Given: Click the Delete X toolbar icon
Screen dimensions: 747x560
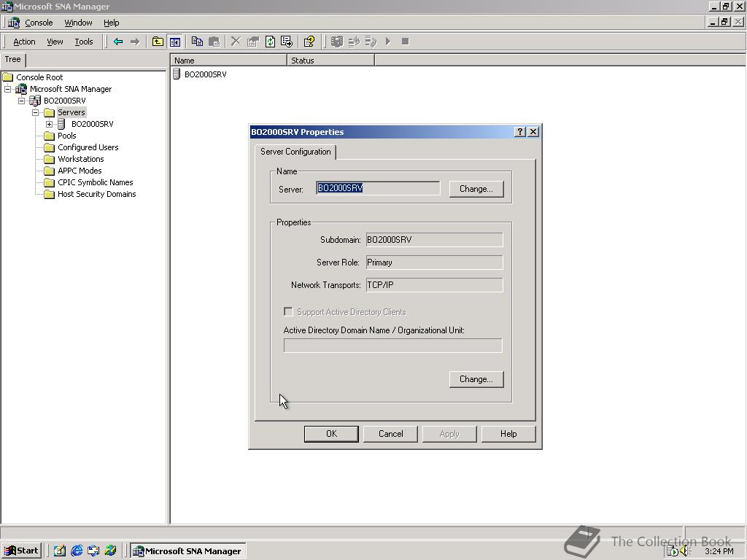Looking at the screenshot, I should 236,42.
